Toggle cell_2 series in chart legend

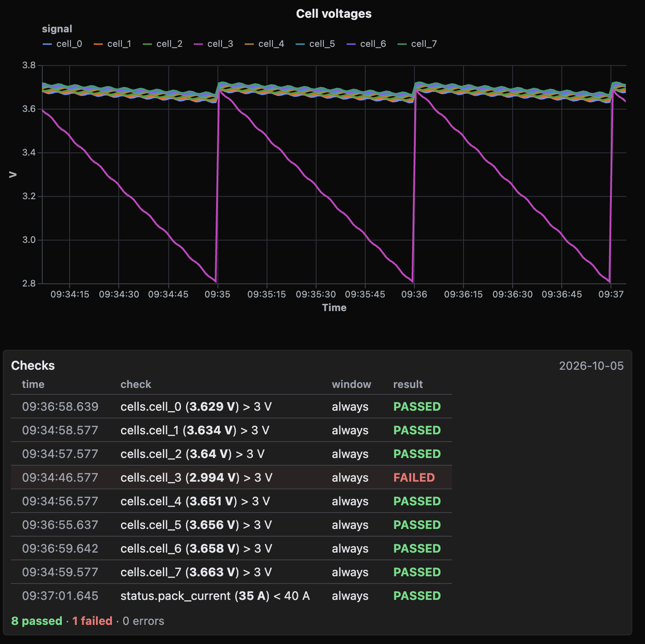tap(162, 44)
